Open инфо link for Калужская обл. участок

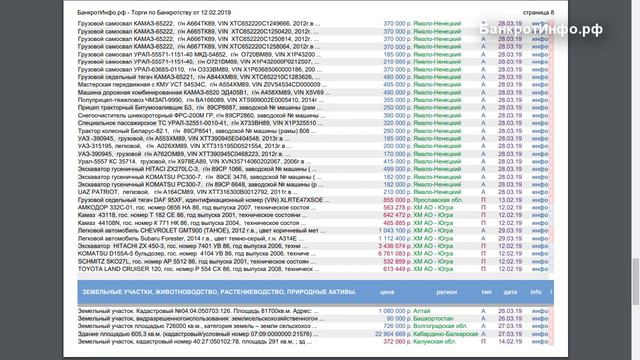540,342
